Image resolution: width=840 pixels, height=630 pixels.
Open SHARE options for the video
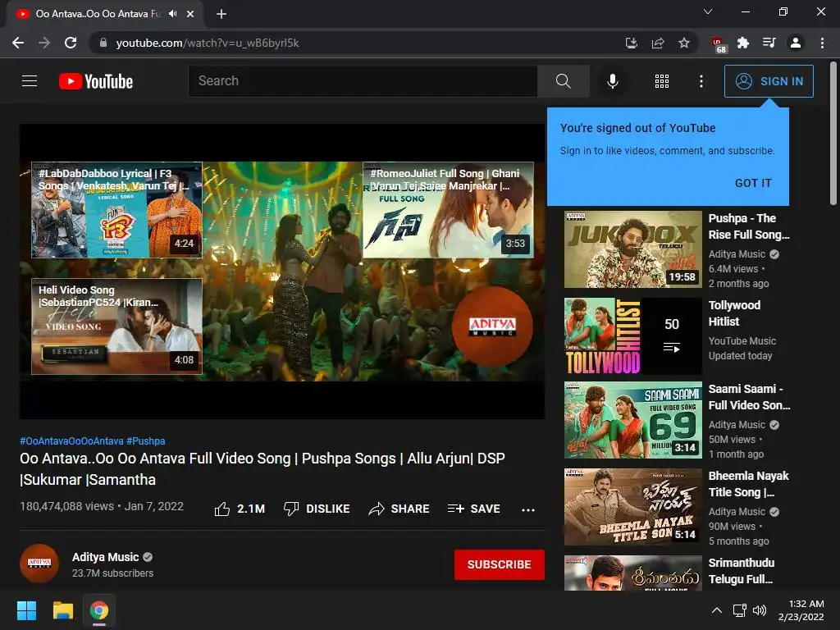pyautogui.click(x=399, y=509)
